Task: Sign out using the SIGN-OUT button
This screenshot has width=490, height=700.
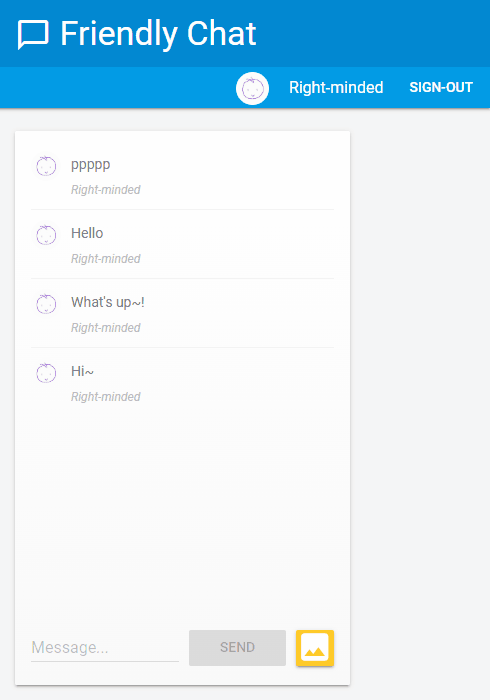Action: tap(441, 88)
